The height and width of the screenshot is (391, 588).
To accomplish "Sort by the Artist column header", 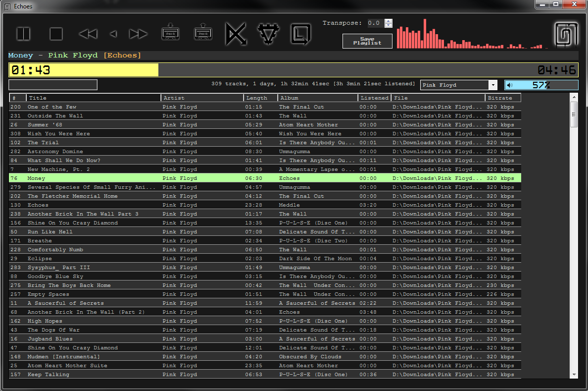I will pos(202,98).
